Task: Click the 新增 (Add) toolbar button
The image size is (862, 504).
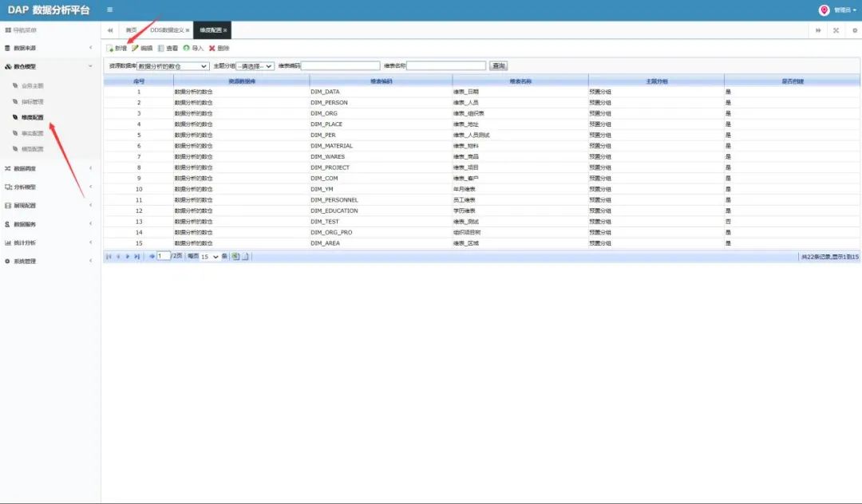Action: click(117, 49)
